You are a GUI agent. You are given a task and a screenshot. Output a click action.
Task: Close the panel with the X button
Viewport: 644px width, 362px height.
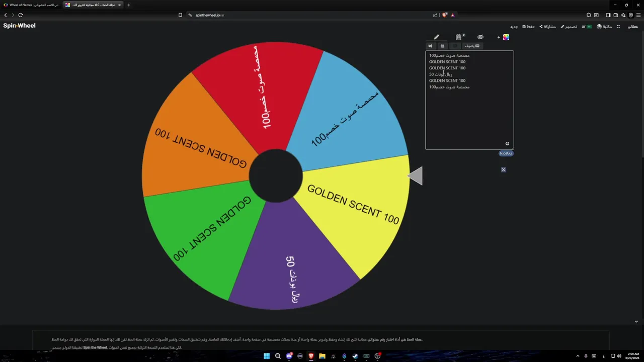click(x=503, y=170)
